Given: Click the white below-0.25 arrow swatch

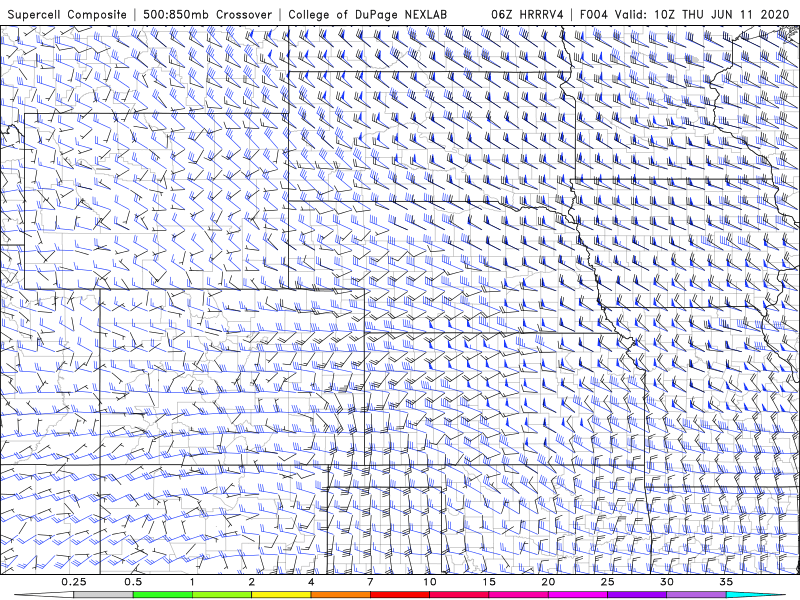Looking at the screenshot, I should 44,595.
